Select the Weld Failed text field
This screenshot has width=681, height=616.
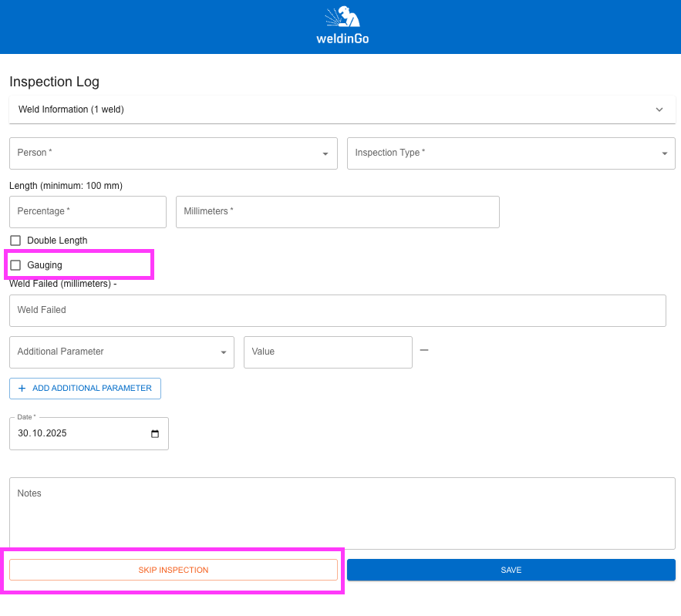click(337, 311)
